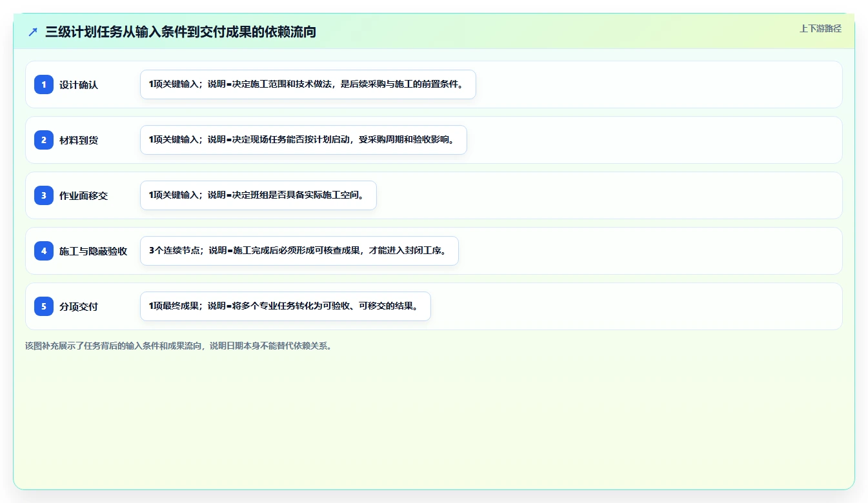Select the 设计确认 step label
868x503 pixels.
pos(79,84)
